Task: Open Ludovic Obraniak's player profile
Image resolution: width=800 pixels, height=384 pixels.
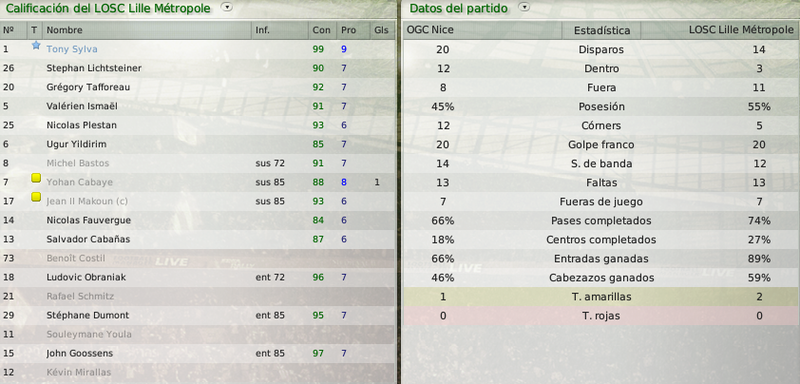Action: [86, 277]
